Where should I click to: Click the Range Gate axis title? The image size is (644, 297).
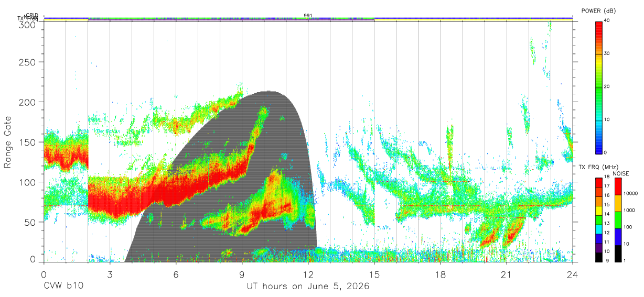click(8, 142)
